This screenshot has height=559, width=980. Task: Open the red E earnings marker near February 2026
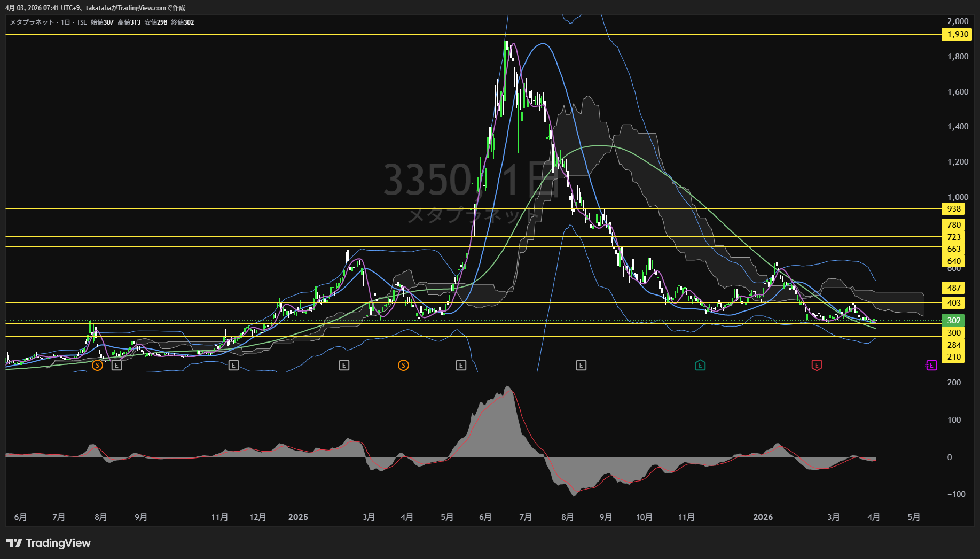(x=817, y=366)
